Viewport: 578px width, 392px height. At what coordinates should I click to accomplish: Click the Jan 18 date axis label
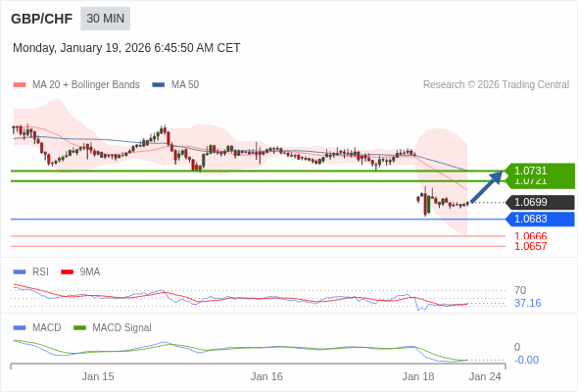418,376
